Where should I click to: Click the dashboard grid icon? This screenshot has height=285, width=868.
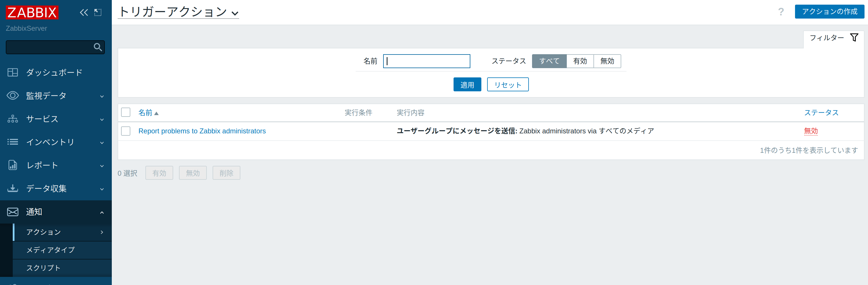(x=13, y=72)
